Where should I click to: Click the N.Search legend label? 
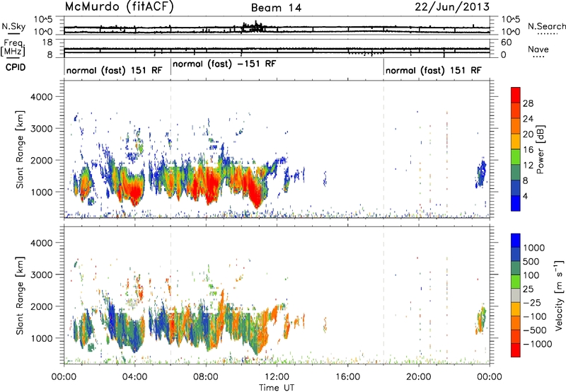(x=546, y=26)
